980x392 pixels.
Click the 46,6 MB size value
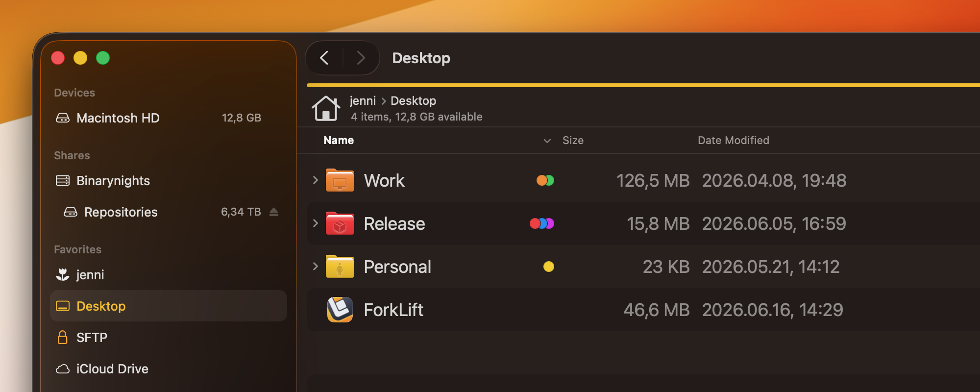point(657,310)
